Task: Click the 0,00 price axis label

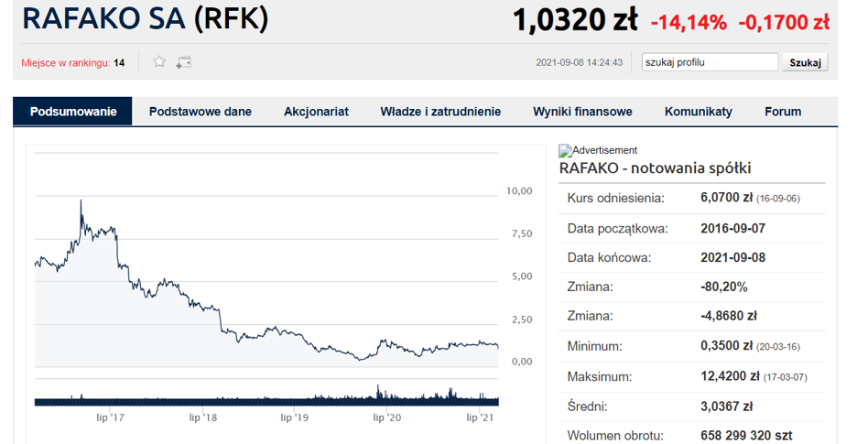Action: (522, 362)
